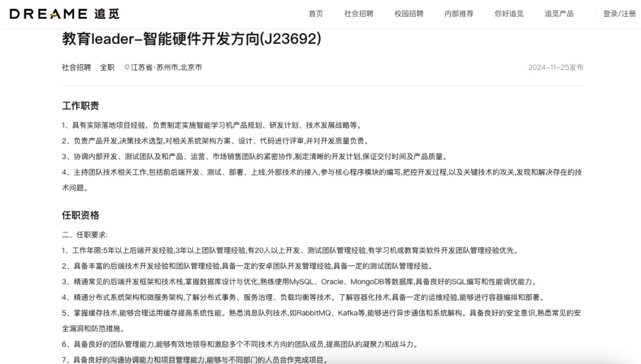Click the job title 教育leader-智能硬件开发方向(J23692)
This screenshot has width=641, height=364.
point(192,39)
